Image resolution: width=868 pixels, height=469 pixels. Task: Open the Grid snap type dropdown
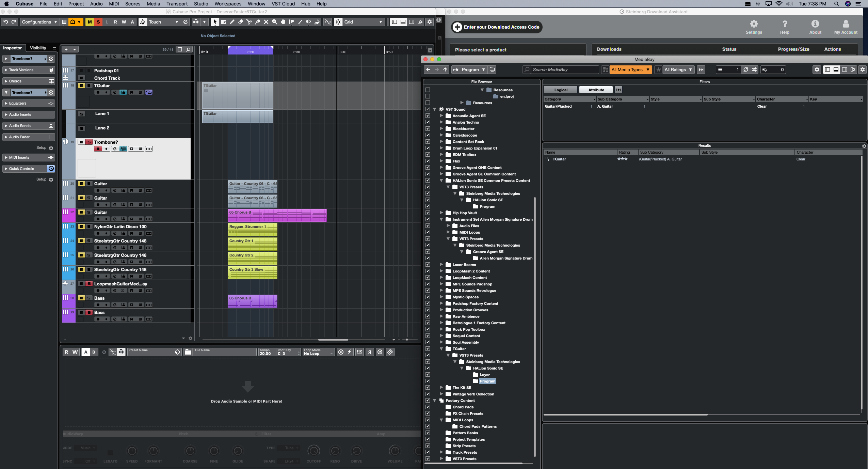363,22
